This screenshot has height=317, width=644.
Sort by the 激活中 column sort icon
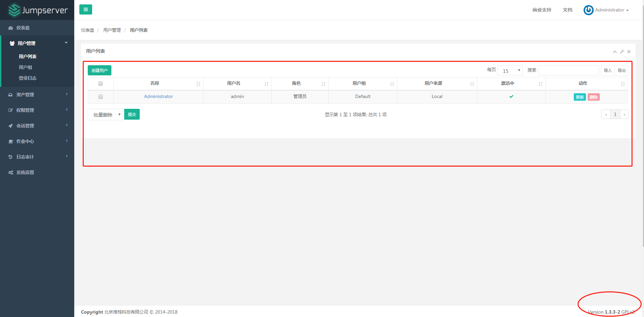[x=541, y=84]
